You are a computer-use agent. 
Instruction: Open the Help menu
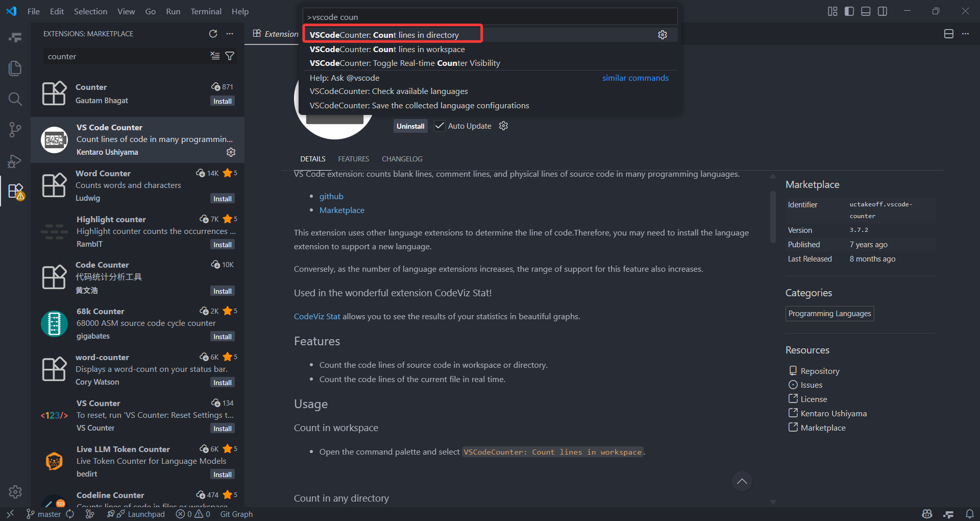pyautogui.click(x=240, y=11)
